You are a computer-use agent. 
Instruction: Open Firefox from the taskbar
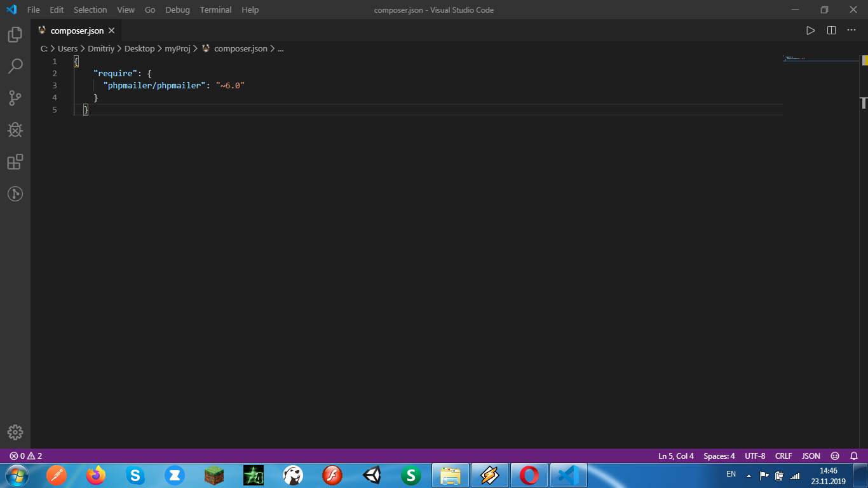tap(95, 475)
